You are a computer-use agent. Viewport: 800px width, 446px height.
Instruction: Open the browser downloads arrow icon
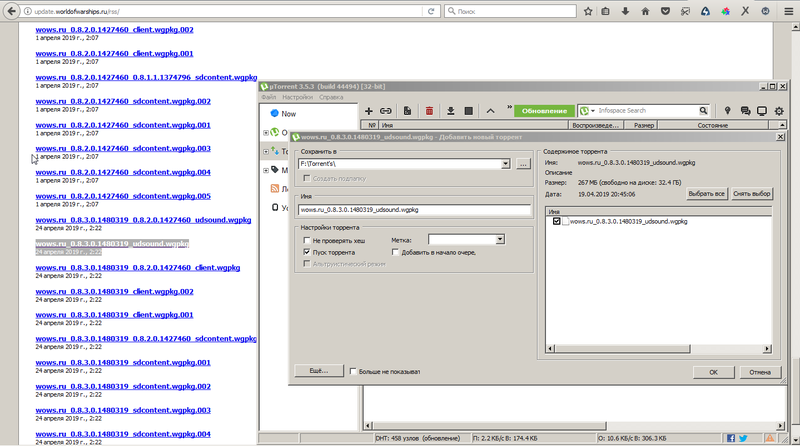click(x=625, y=11)
